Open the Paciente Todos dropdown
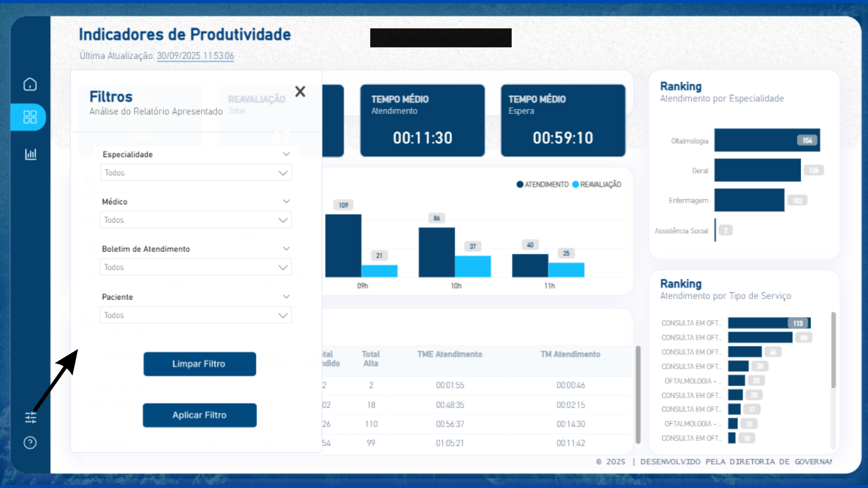Screen dimensions: 868x488 point(196,315)
